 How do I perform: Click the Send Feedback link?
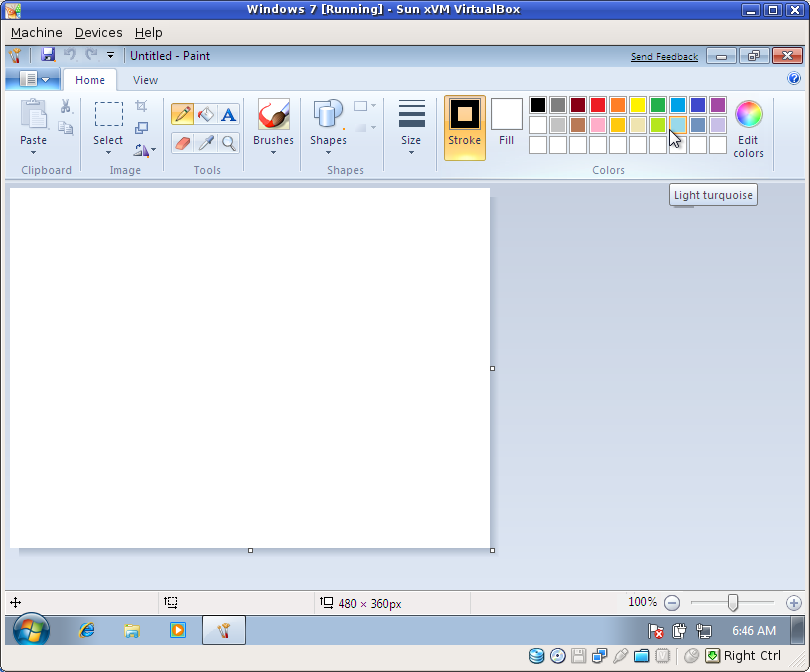click(x=664, y=57)
